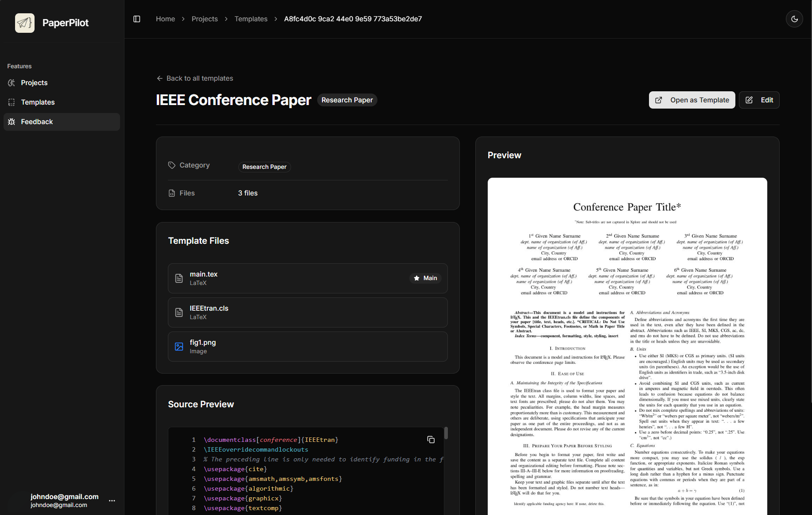Copy source code with the copy icon
Screen dimensions: 812x515
(431, 440)
